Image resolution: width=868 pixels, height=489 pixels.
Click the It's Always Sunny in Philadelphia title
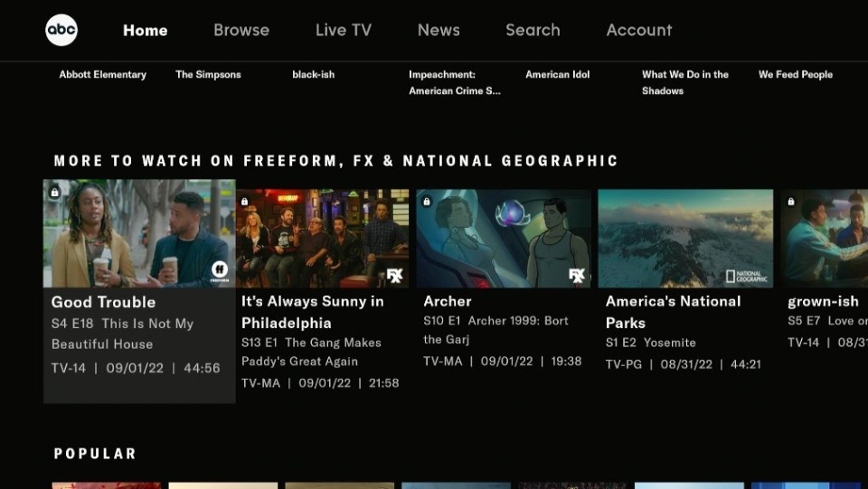tap(312, 312)
